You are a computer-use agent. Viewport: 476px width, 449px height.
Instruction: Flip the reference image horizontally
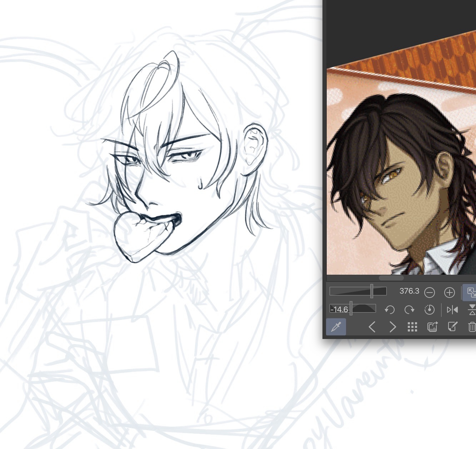point(452,309)
